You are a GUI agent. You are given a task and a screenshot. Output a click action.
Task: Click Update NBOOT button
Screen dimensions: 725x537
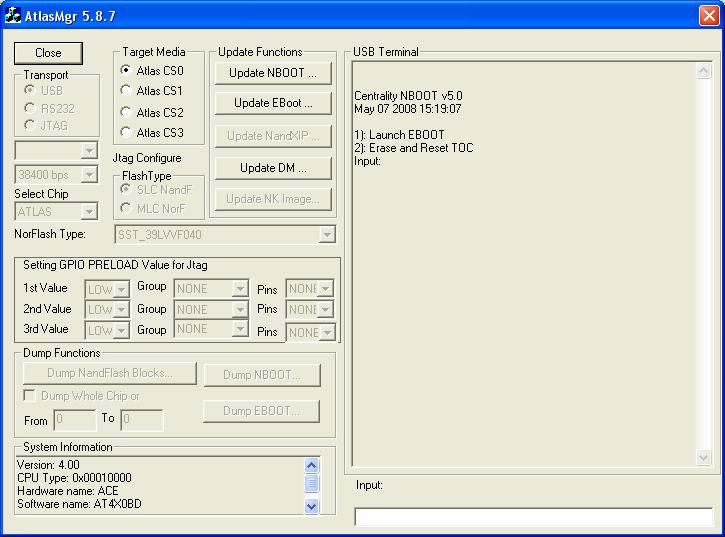click(x=272, y=73)
